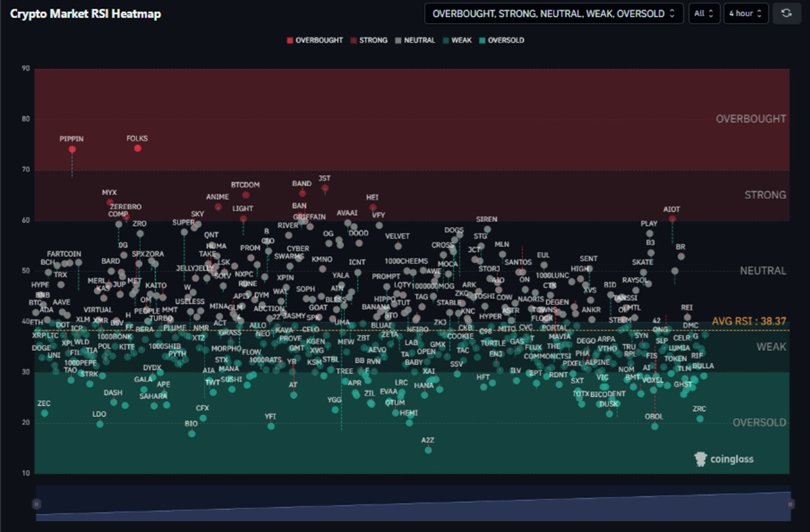This screenshot has height=532, width=810.
Task: Click the PIPPIN data point
Action: [x=72, y=149]
